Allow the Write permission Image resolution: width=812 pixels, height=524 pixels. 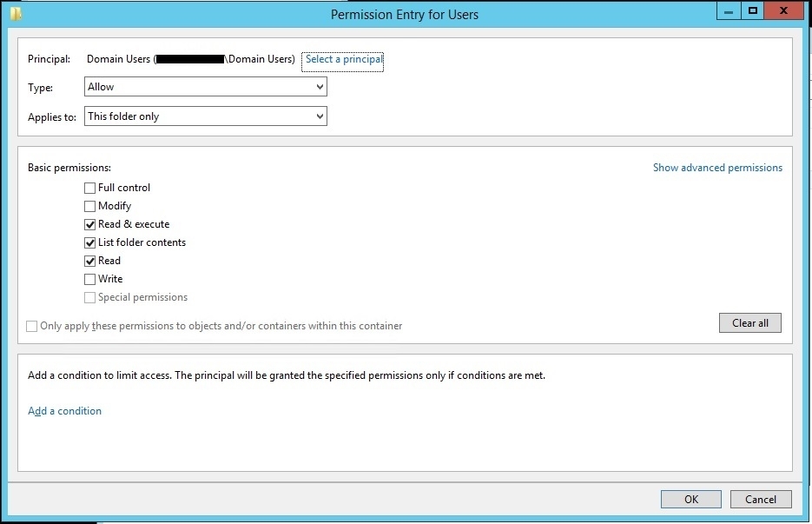(x=89, y=279)
